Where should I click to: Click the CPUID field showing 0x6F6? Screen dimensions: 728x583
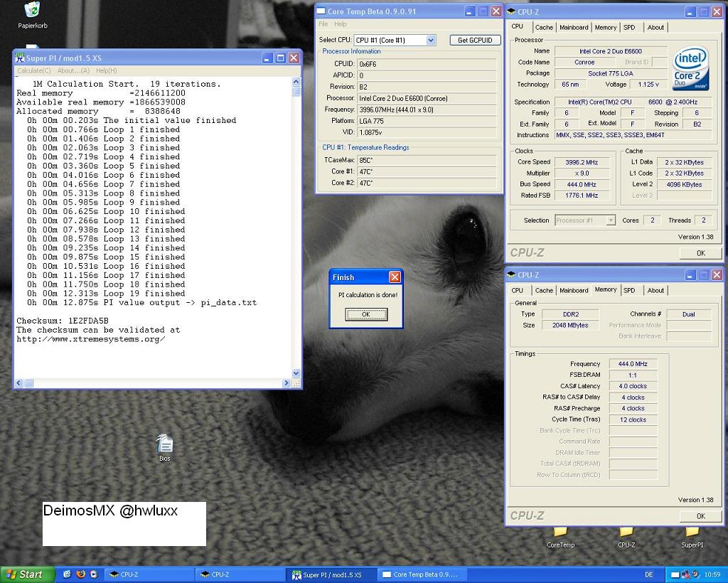pyautogui.click(x=427, y=64)
